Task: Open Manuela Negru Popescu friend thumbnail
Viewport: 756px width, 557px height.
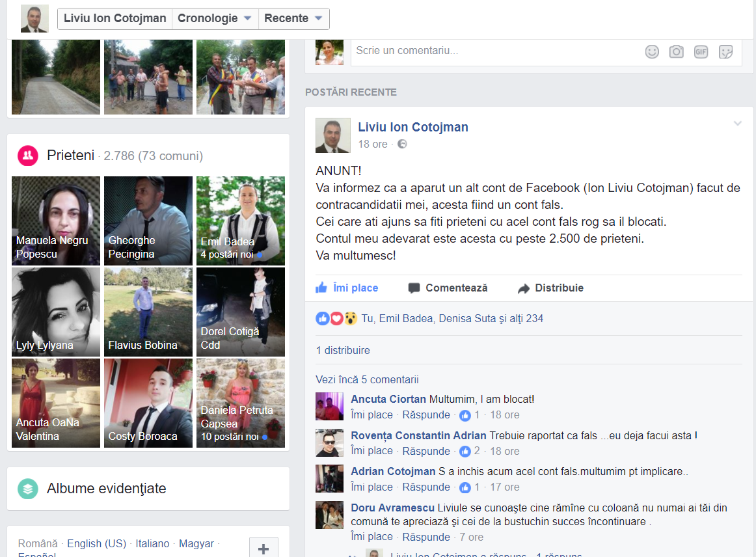Action: [x=56, y=221]
